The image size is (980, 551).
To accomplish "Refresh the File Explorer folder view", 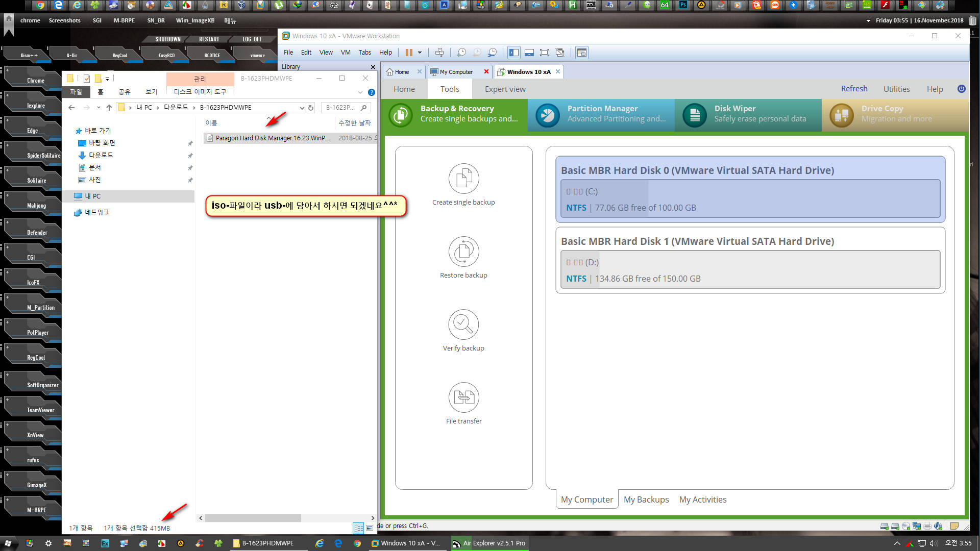I will (x=310, y=108).
